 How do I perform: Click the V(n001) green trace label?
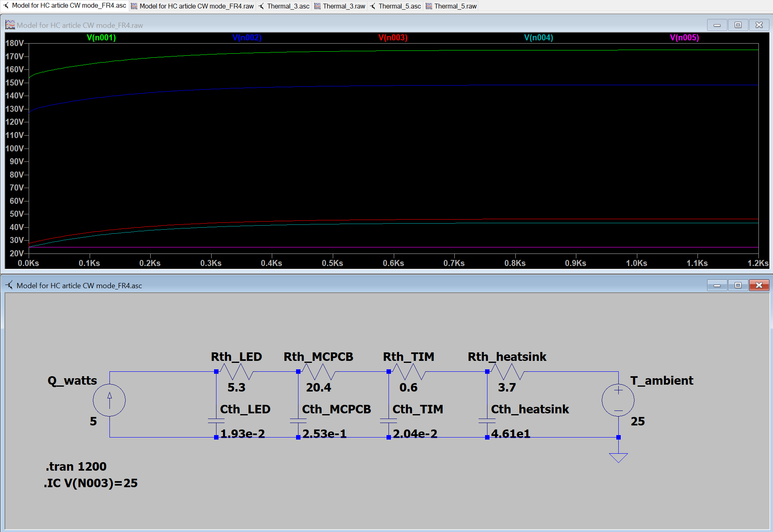pos(101,38)
